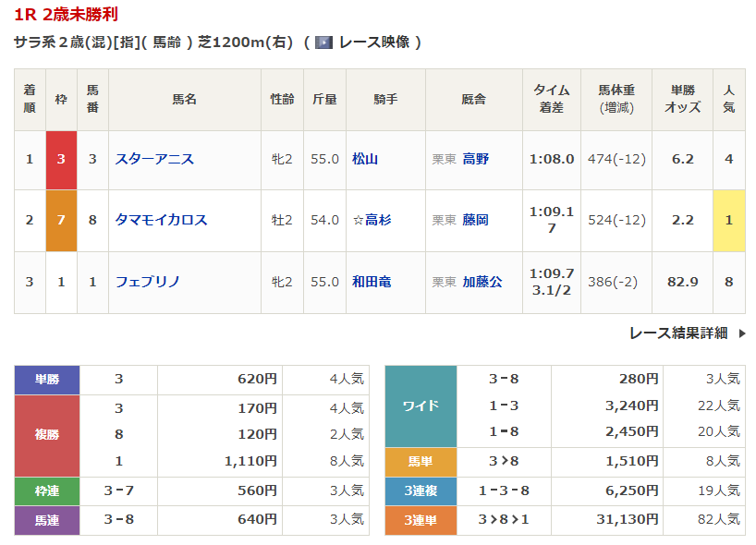Screen dimensions: 756x545
Task: Click the 複勝 label
Action: pos(47,436)
